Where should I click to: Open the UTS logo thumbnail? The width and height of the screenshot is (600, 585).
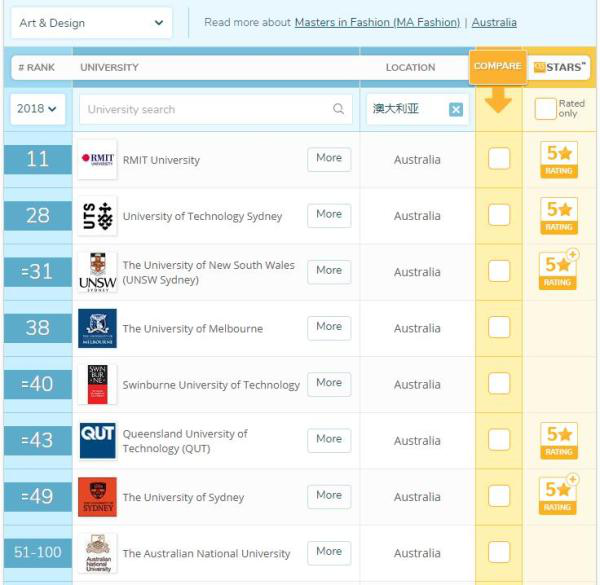(97, 215)
